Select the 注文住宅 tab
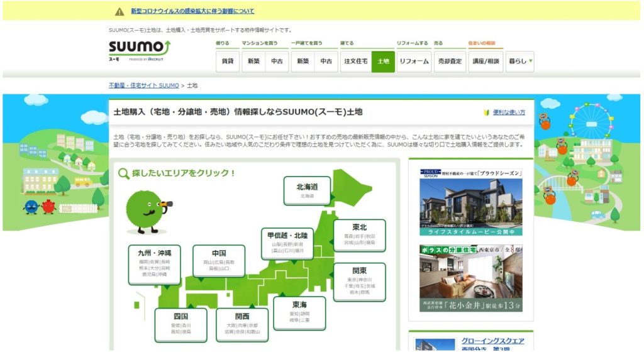This screenshot has width=644, height=355. pyautogui.click(x=356, y=61)
